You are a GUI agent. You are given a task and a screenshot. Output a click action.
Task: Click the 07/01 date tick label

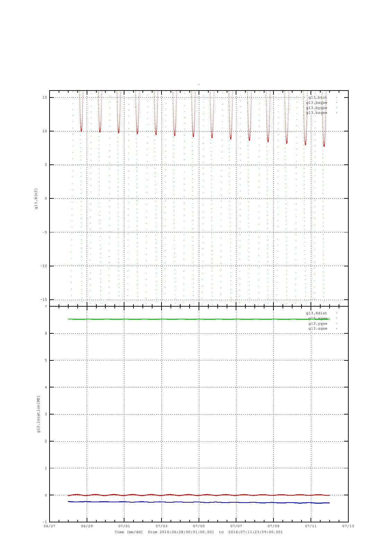coord(124,526)
